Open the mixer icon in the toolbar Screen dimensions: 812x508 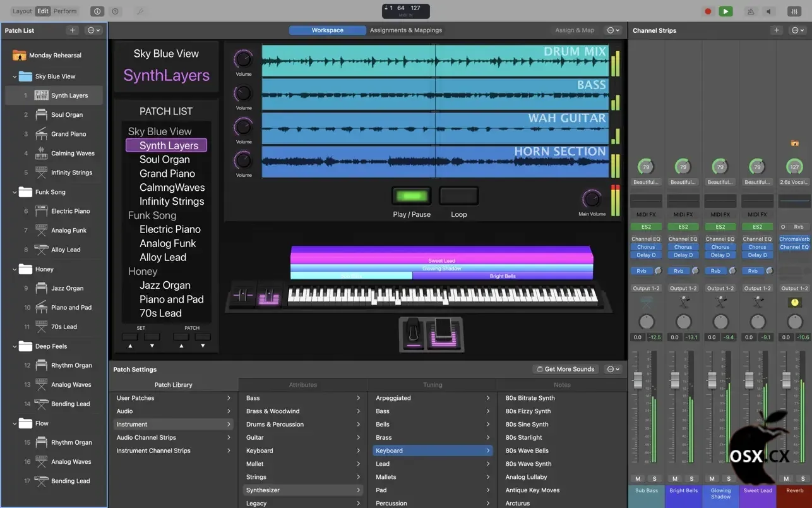click(x=794, y=11)
